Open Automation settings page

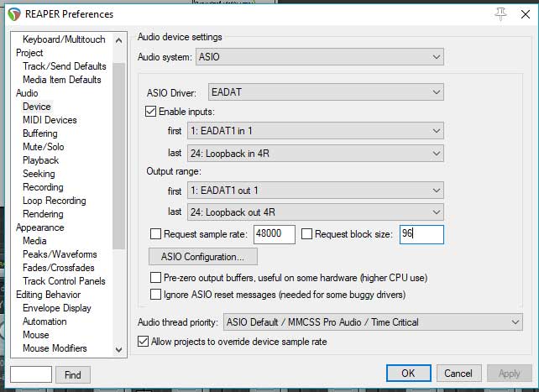[x=44, y=321]
